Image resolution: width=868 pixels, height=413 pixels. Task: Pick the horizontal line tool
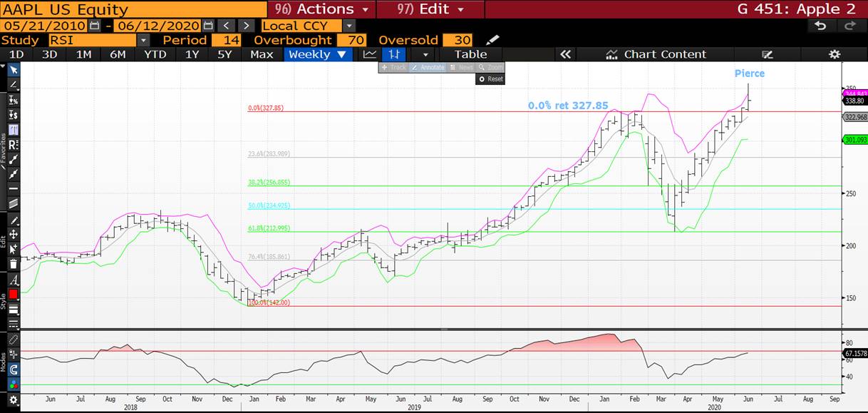click(14, 189)
